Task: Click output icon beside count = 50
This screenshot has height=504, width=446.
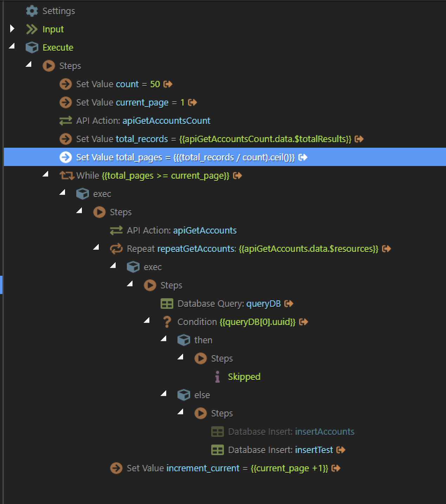Action: (168, 84)
